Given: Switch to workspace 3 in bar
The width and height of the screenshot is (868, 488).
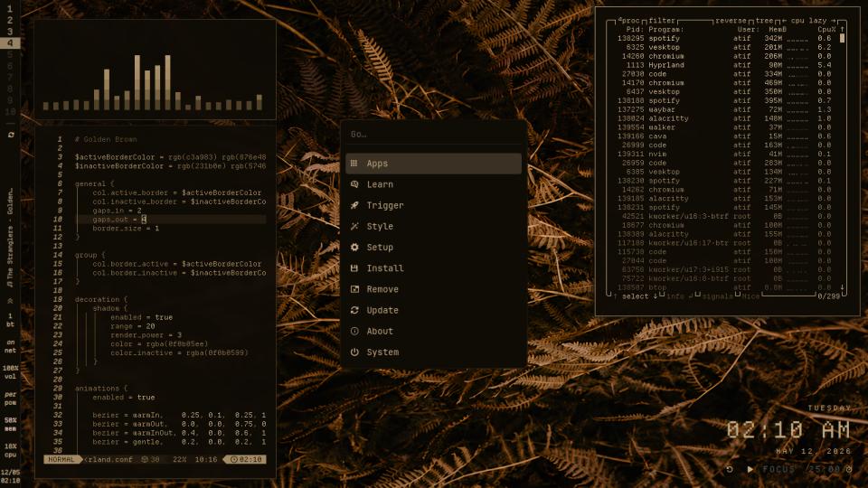Looking at the screenshot, I should coord(10,32).
